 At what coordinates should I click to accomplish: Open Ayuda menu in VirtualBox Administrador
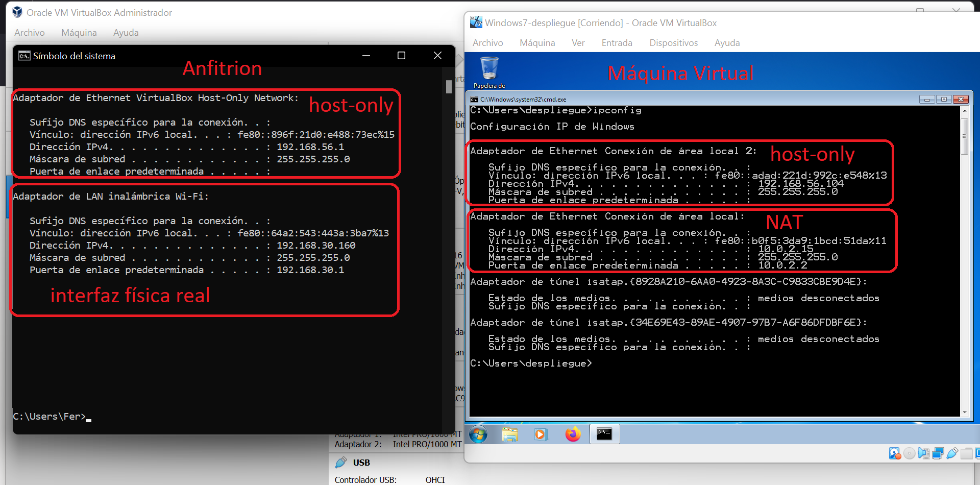126,33
